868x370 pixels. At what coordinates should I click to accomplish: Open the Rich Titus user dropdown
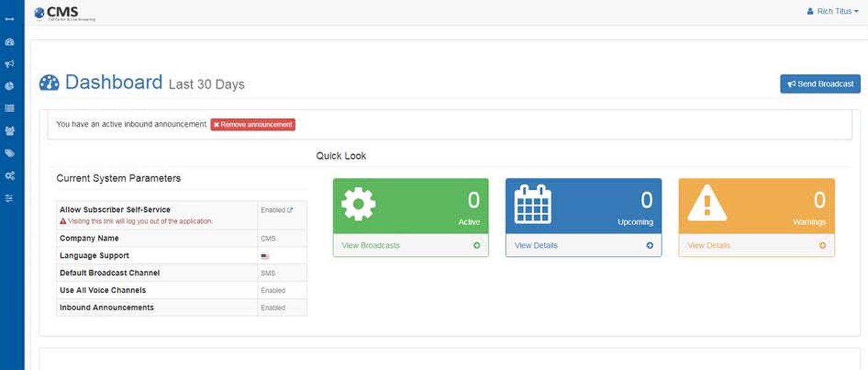tap(832, 12)
